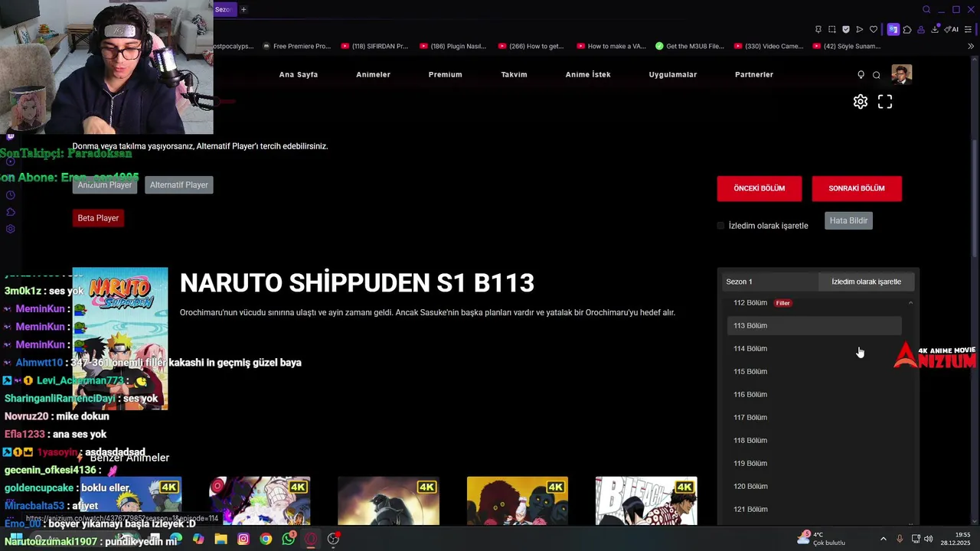The height and width of the screenshot is (551, 980).
Task: Go to previous episode ÖNCEKİ BÖLÜM
Action: [759, 188]
